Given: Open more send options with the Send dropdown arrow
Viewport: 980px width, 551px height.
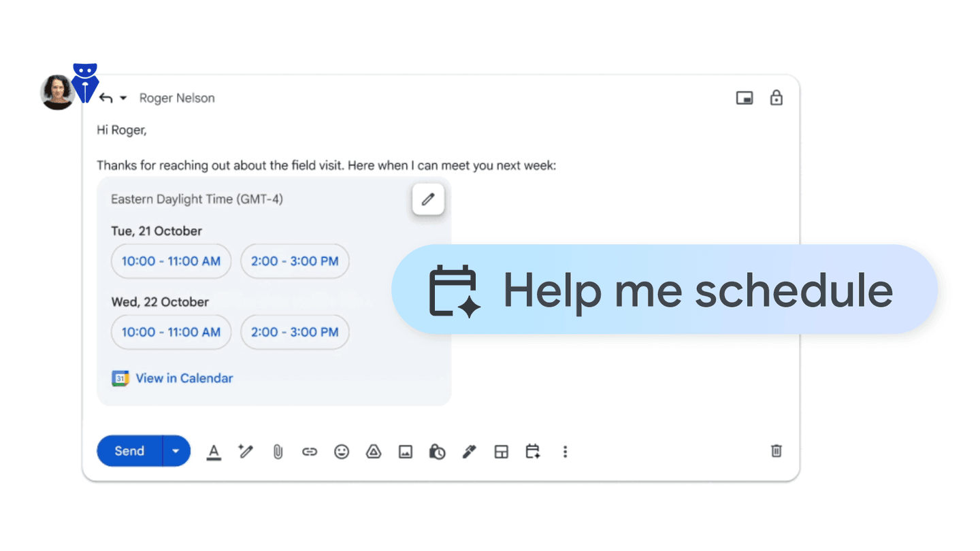Looking at the screenshot, I should click(176, 450).
